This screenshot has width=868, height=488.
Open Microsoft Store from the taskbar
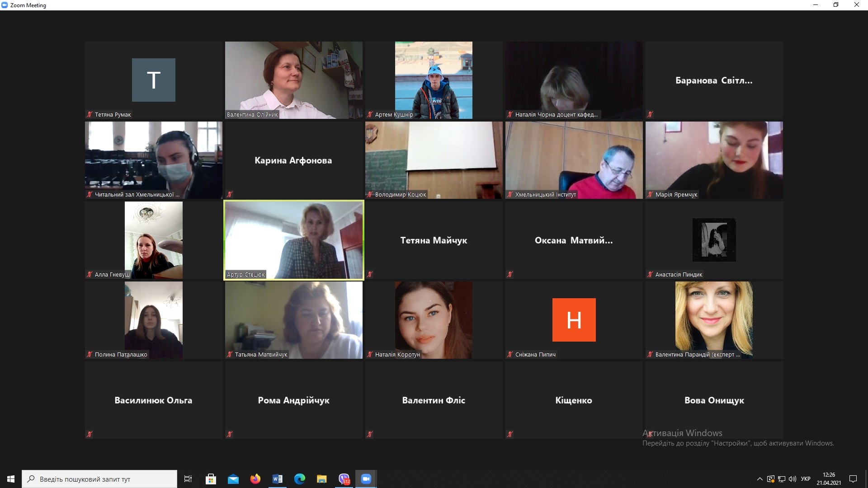[x=211, y=479]
